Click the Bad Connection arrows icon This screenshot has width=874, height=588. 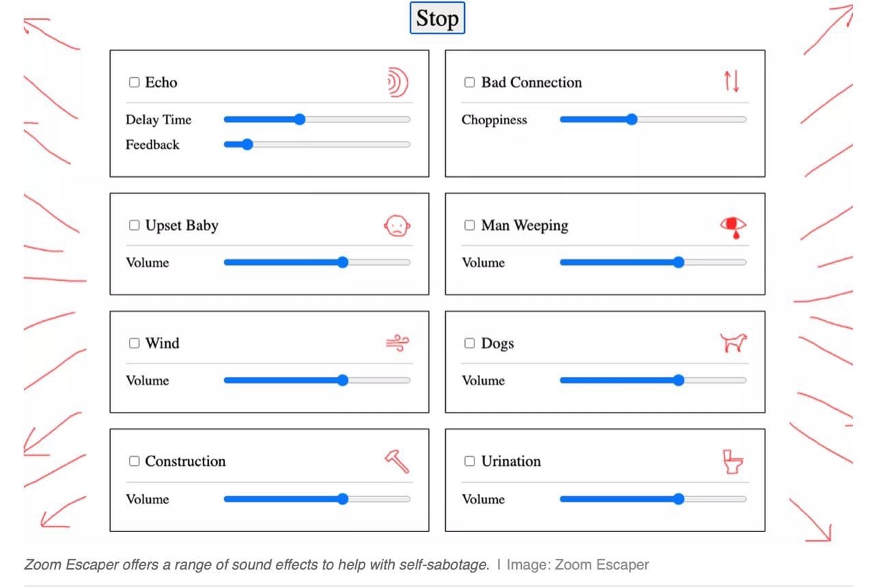point(732,82)
